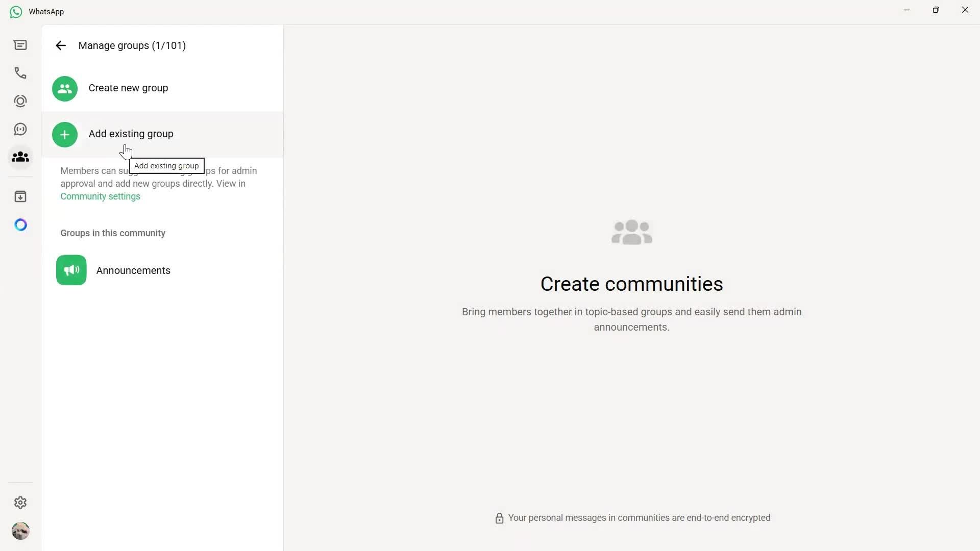This screenshot has height=551, width=980.
Task: Click the Manage groups header text
Action: click(132, 45)
